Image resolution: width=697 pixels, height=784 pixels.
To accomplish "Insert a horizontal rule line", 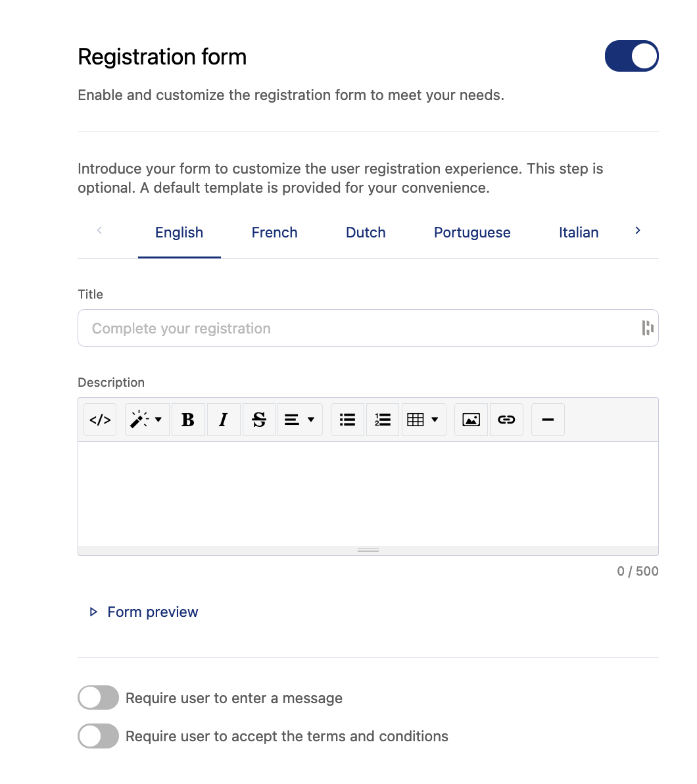I will coord(548,420).
